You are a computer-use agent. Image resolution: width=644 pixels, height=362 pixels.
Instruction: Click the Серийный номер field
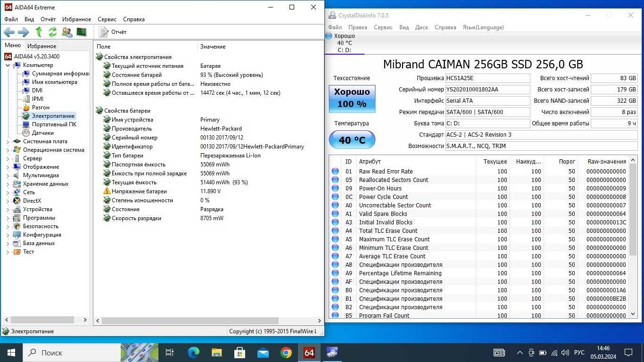[487, 90]
